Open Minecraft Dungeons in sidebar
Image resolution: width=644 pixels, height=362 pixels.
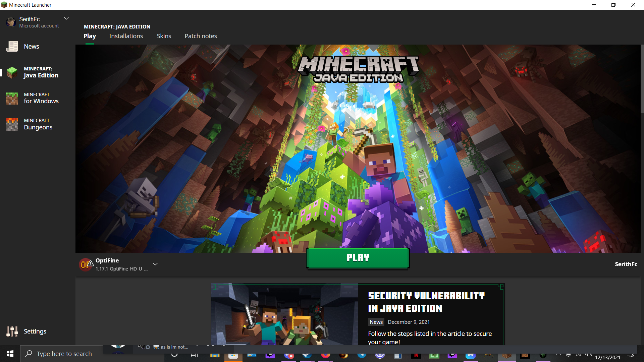point(37,124)
